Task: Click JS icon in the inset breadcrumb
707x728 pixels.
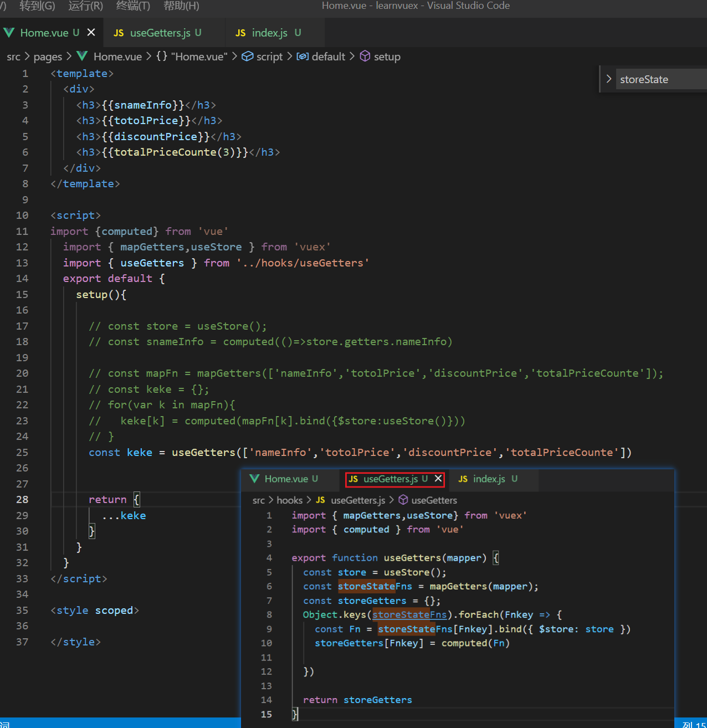Action: [320, 500]
